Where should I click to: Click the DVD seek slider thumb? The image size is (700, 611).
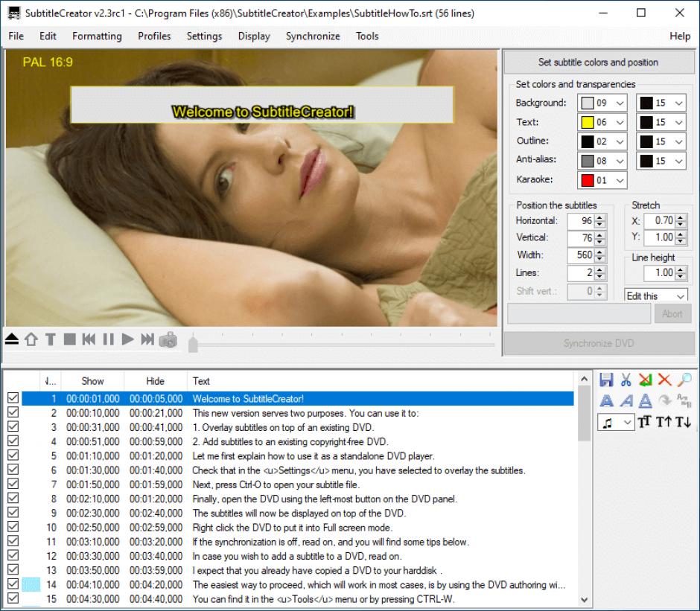(x=193, y=344)
